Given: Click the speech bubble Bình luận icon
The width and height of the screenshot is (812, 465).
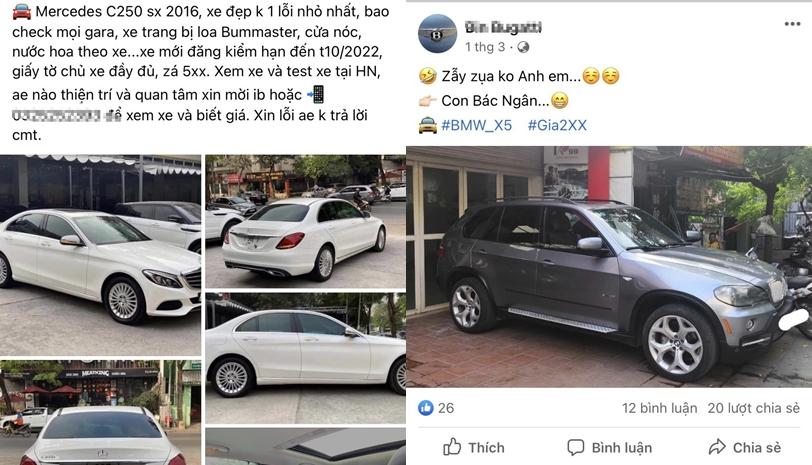Looking at the screenshot, I should pos(575,447).
